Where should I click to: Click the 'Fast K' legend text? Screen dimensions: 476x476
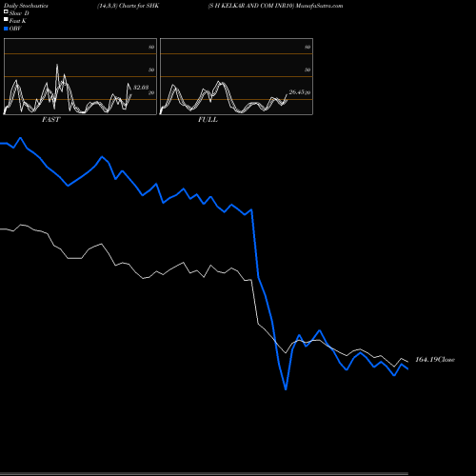[18, 21]
